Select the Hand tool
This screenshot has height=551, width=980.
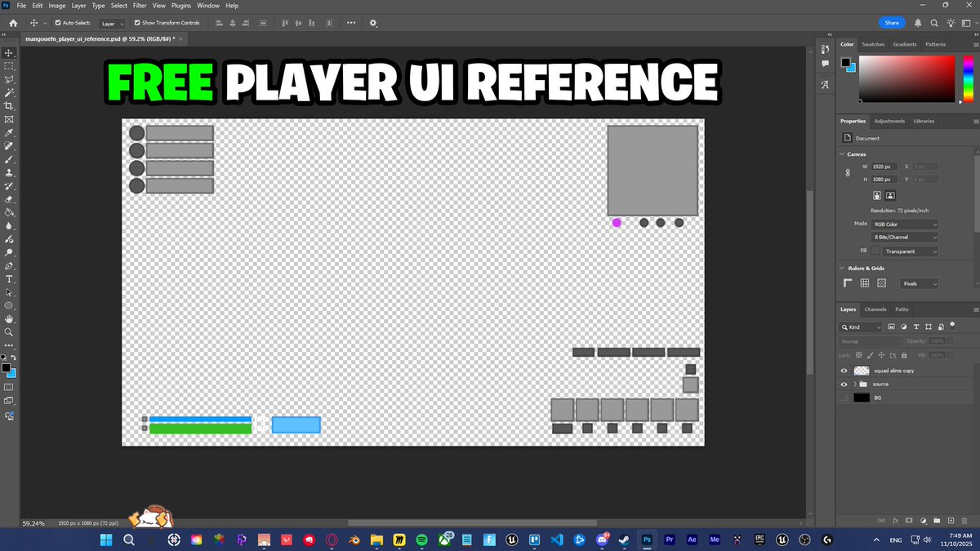coord(9,319)
